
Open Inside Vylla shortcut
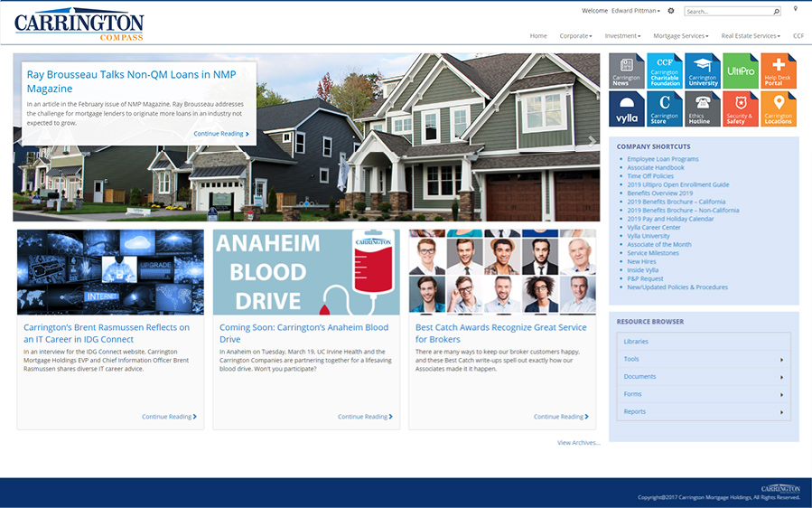(643, 270)
